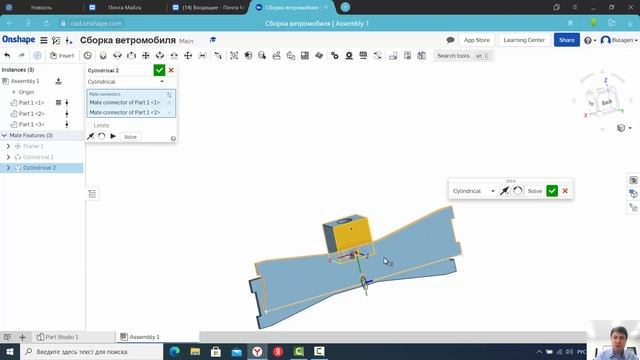Click the graduation cap icon near Main
The width and height of the screenshot is (640, 360).
(x=213, y=40)
